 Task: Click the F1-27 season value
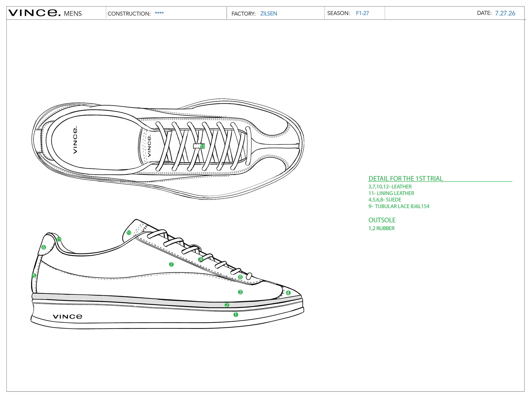(x=362, y=13)
